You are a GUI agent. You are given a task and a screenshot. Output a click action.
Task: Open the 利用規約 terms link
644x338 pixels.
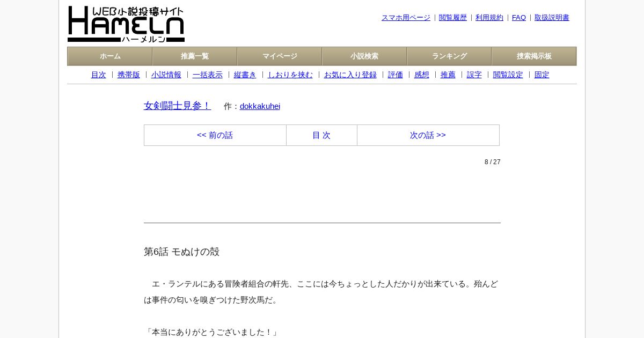tap(489, 18)
